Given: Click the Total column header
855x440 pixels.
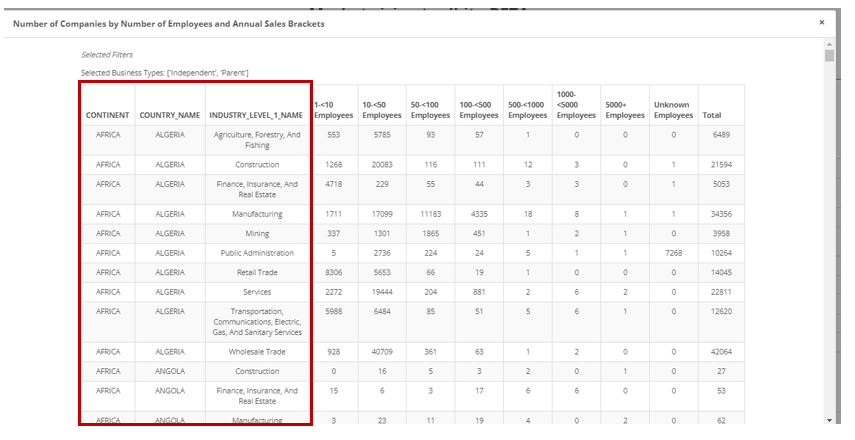Looking at the screenshot, I should tap(711, 115).
